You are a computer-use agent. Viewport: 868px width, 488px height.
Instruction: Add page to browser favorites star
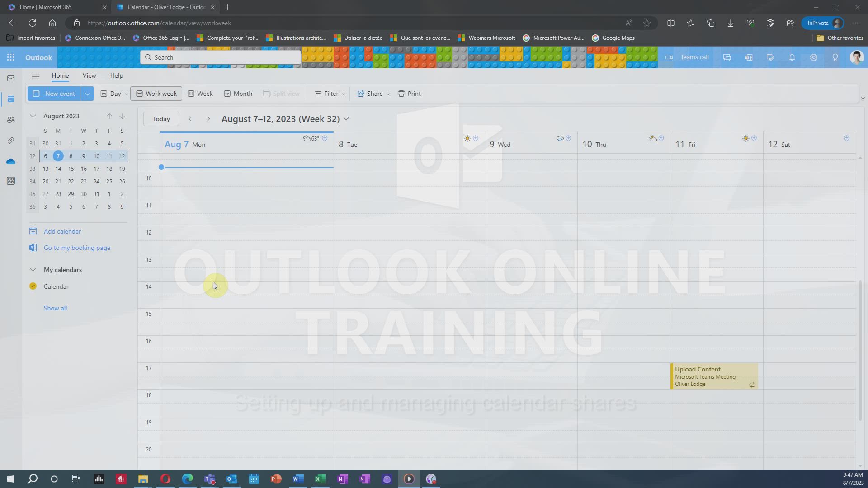click(x=647, y=23)
